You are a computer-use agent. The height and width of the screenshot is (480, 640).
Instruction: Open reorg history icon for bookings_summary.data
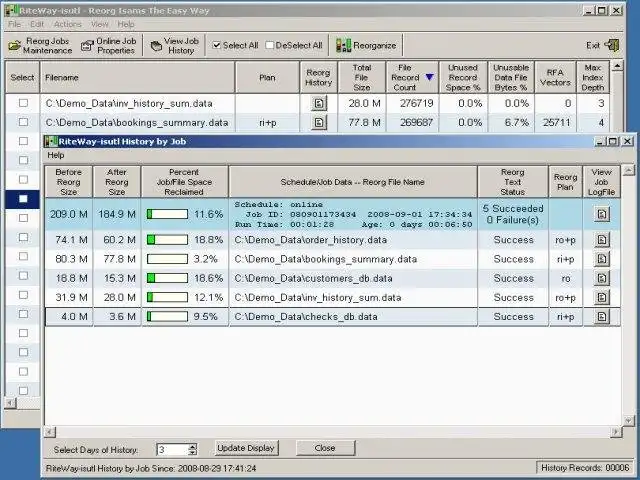[319, 122]
